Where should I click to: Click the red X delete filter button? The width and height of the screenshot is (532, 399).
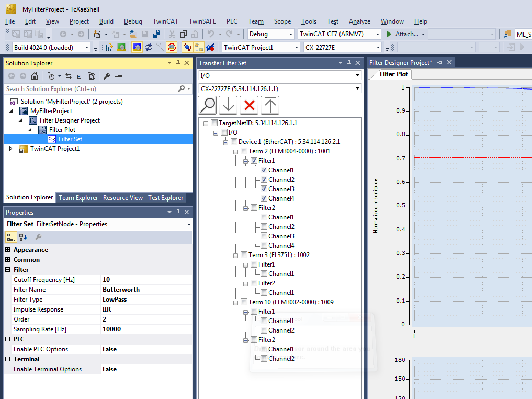pos(249,105)
